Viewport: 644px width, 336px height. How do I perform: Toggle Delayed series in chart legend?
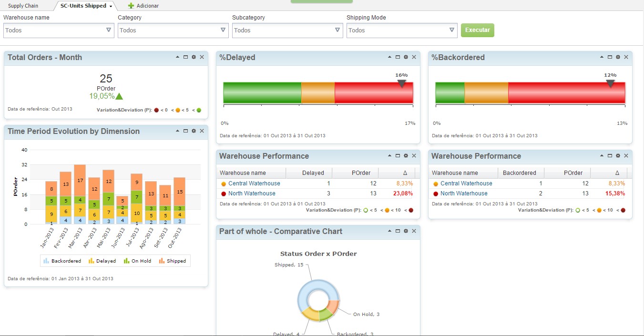[x=102, y=261]
